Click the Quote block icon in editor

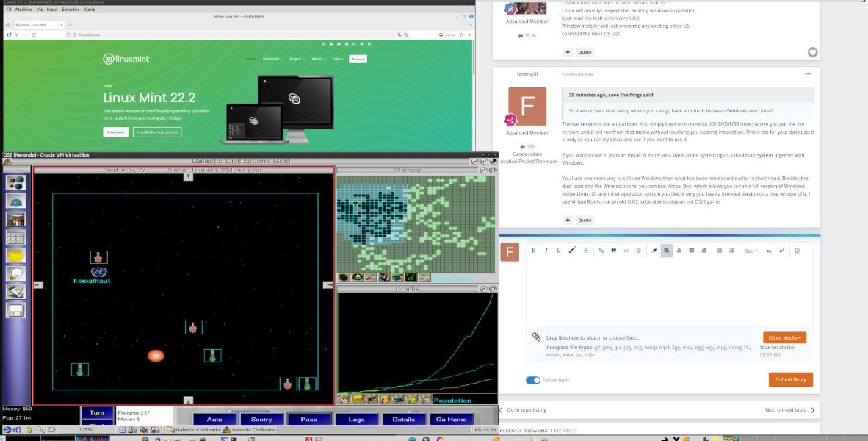613,251
